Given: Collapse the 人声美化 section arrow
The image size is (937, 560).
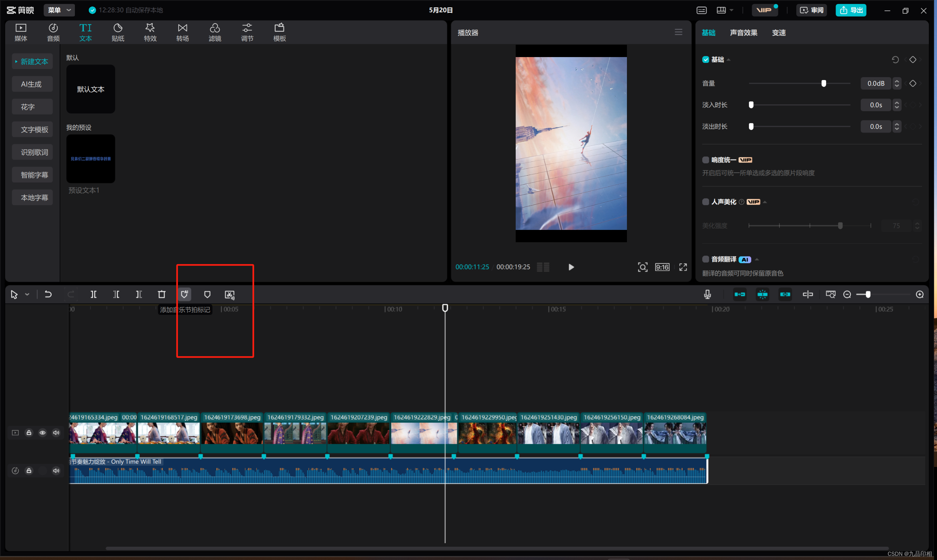Looking at the screenshot, I should point(765,202).
